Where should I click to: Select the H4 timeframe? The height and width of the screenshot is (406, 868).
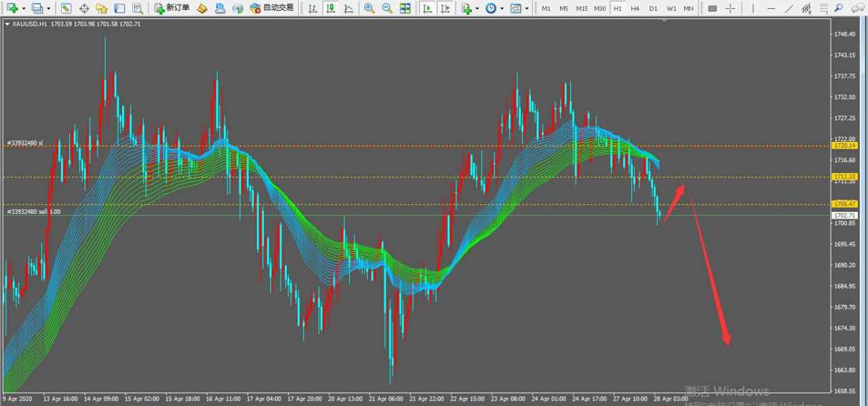tap(635, 8)
